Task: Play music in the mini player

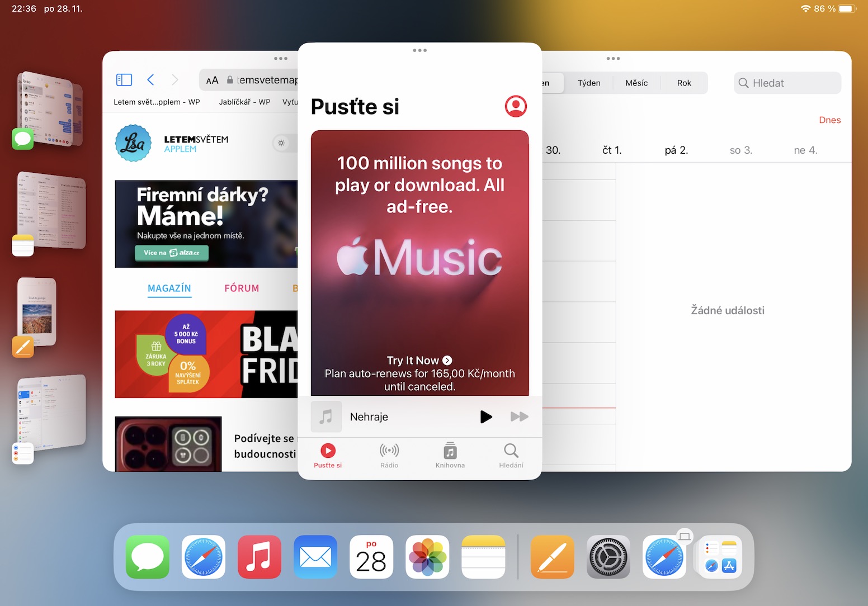Action: 486,416
